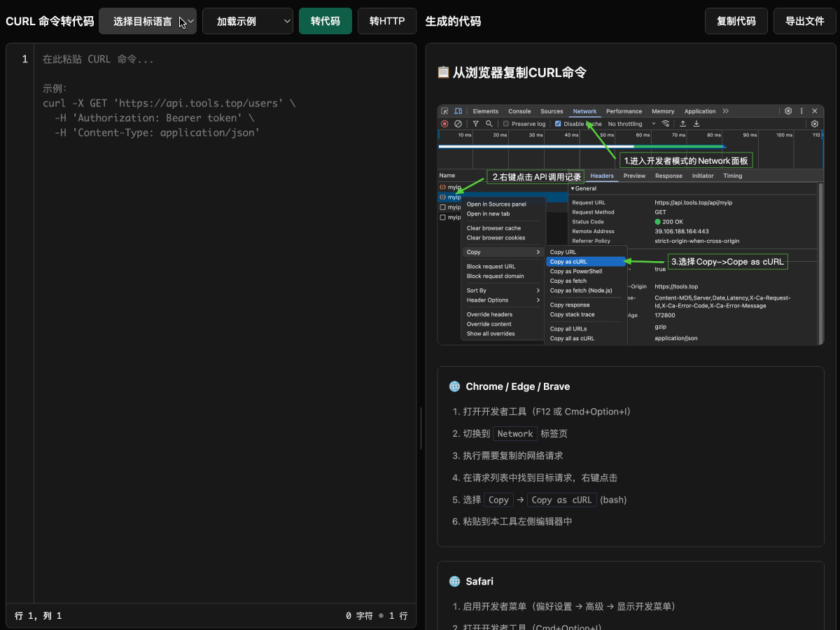The image size is (840, 630).
Task: Click the filter funnel icon in DevTools
Action: click(x=476, y=124)
